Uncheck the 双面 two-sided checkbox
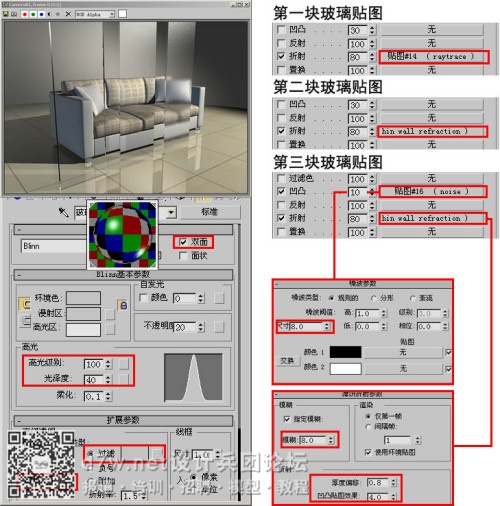This screenshot has width=500, height=506. tap(183, 242)
